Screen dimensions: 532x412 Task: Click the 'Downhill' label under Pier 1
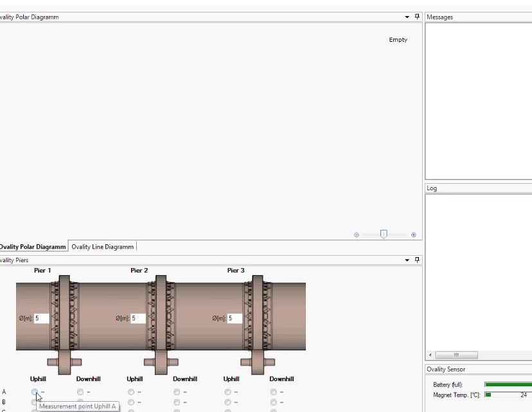click(88, 379)
